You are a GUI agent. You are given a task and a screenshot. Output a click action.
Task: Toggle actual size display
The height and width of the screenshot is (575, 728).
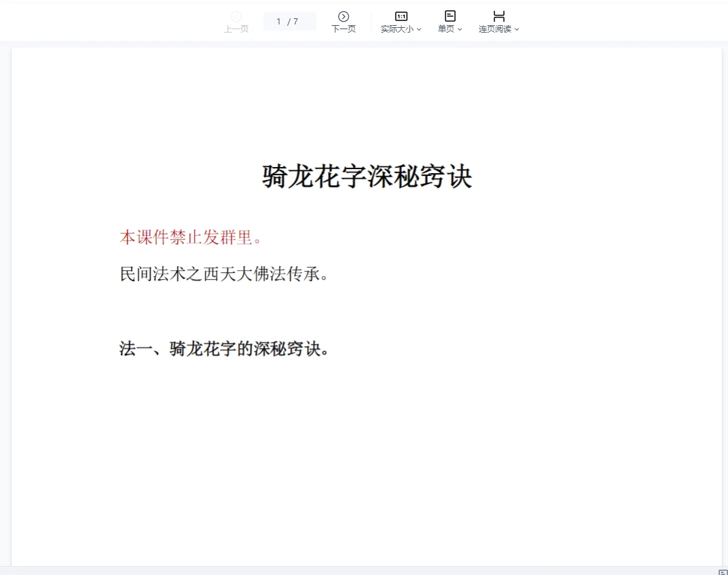401,20
